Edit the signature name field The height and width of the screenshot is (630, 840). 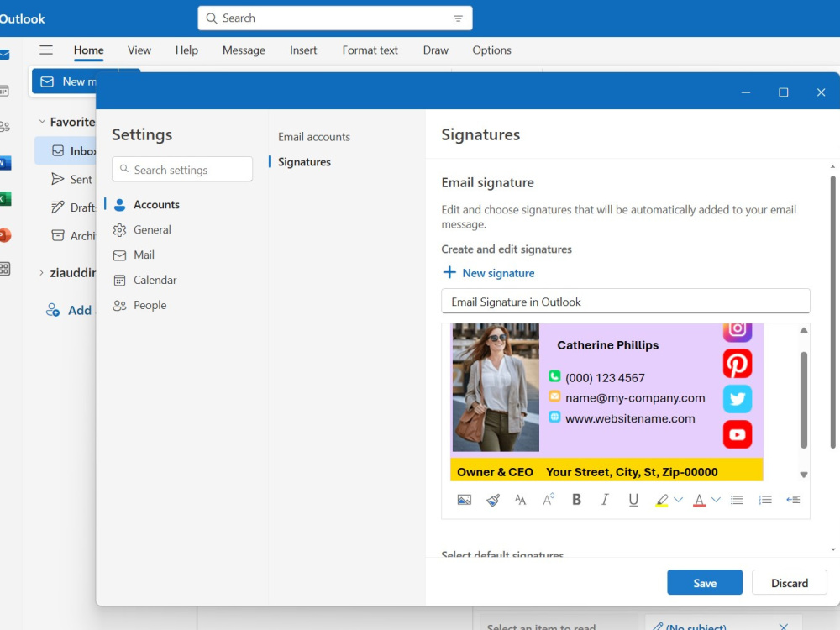coord(625,302)
